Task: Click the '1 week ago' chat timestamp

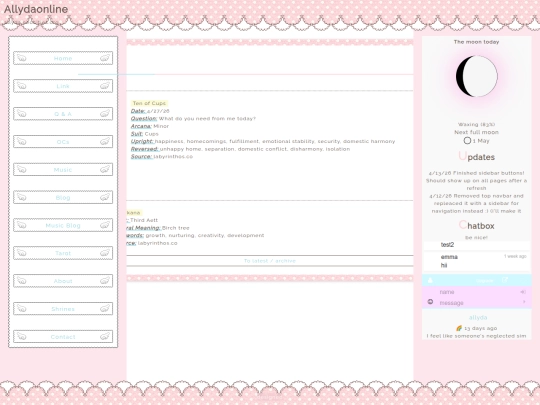Action: pyautogui.click(x=515, y=256)
